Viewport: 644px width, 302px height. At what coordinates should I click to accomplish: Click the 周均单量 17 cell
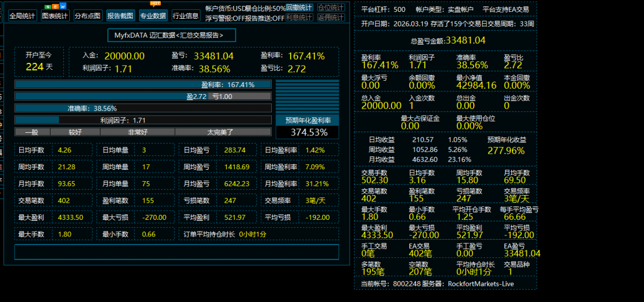click(x=135, y=167)
